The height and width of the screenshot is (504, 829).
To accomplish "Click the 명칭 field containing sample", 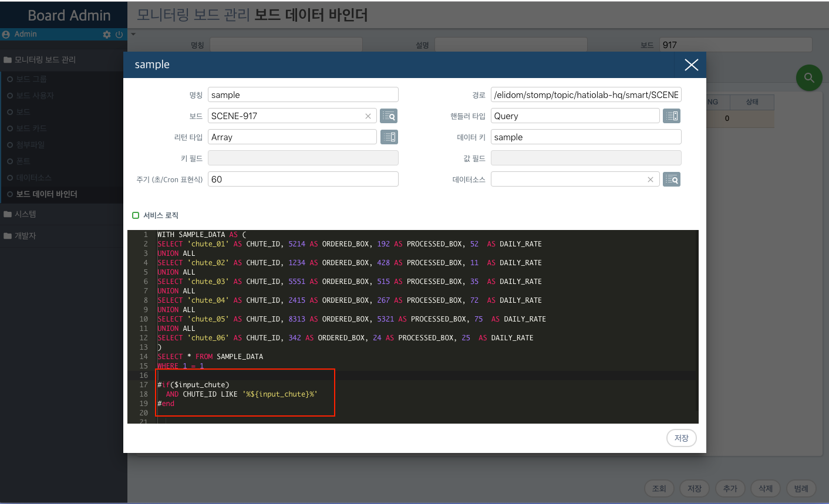I will click(x=303, y=95).
